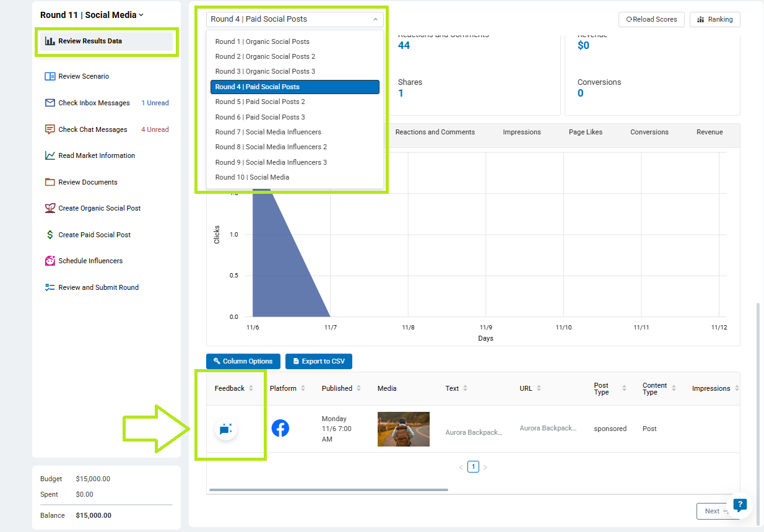This screenshot has height=532, width=764.
Task: Switch to the Page Likes chart tab
Action: click(585, 132)
